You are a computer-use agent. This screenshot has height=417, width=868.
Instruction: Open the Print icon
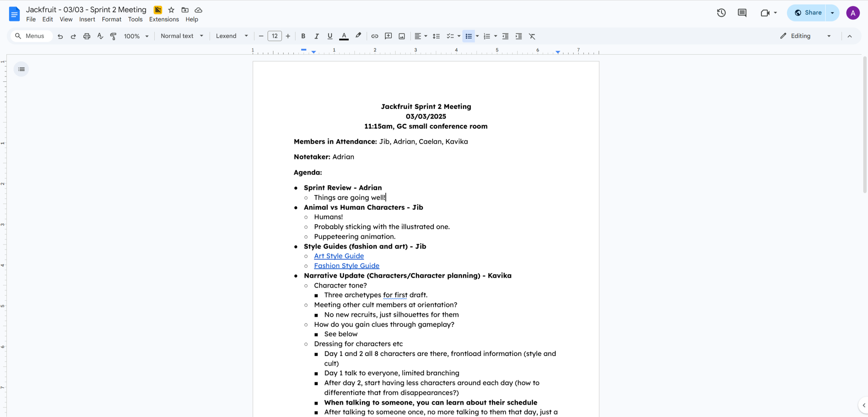[86, 36]
